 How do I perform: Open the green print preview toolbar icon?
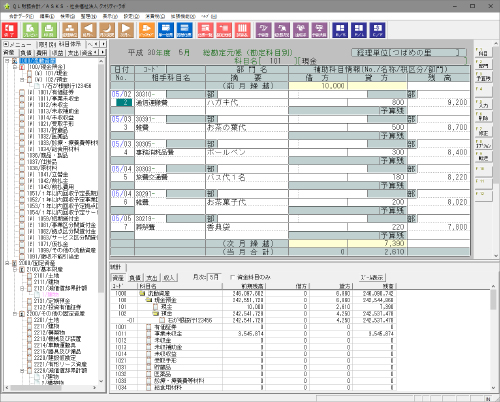point(30,30)
